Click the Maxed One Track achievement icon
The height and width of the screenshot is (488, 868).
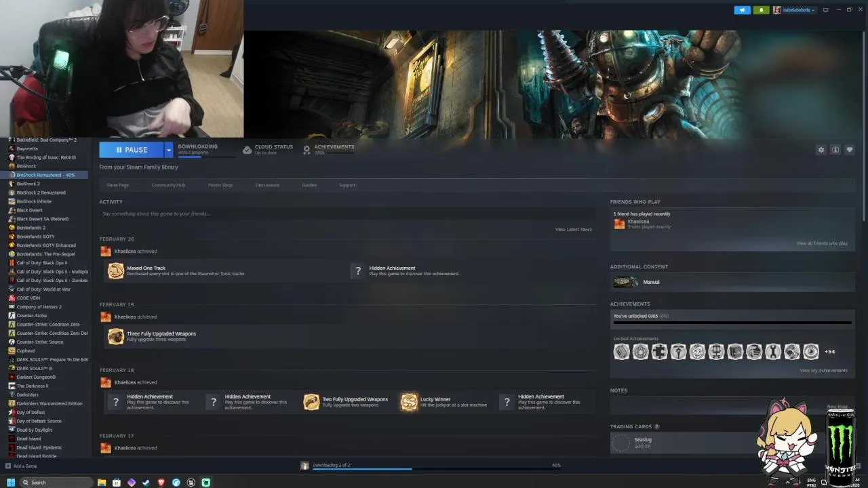tap(116, 271)
